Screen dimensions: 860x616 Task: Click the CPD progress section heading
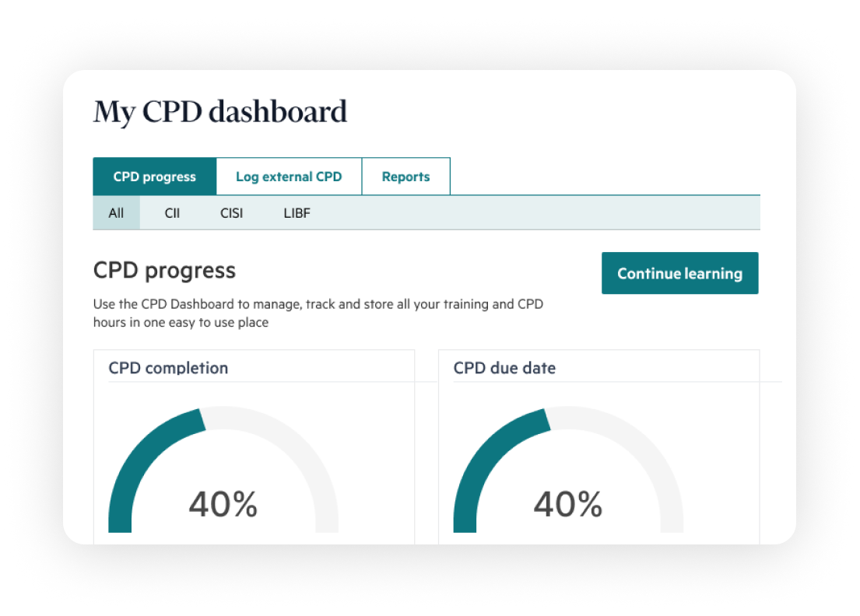coord(164,269)
